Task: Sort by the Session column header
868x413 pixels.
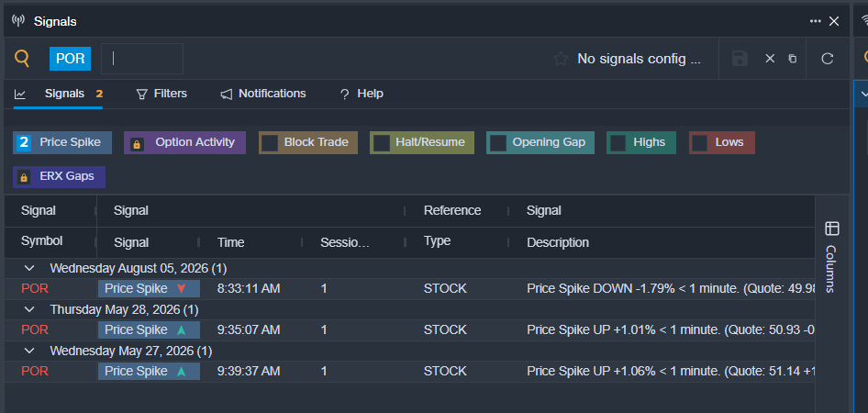Action: 345,242
